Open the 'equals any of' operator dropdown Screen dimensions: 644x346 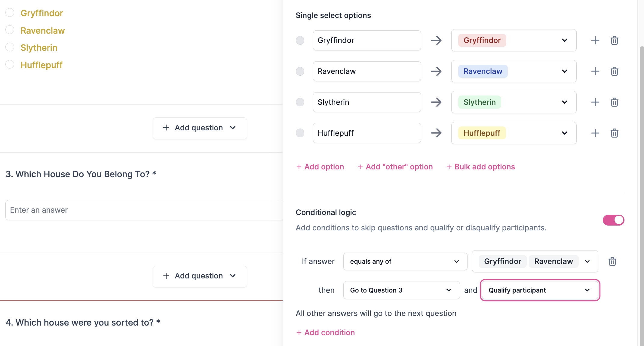[x=405, y=261]
